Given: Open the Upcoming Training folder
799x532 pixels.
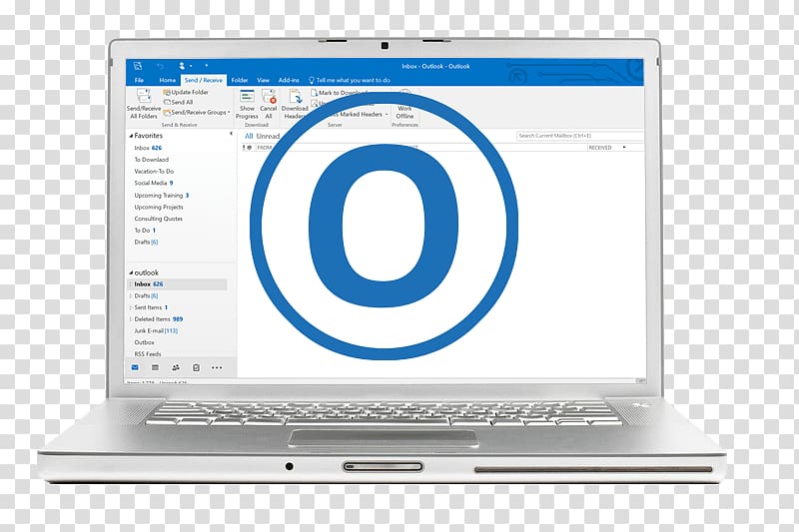Looking at the screenshot, I should [x=162, y=196].
